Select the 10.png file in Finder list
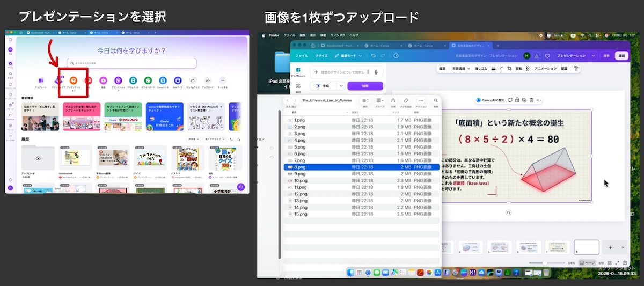 click(362, 180)
